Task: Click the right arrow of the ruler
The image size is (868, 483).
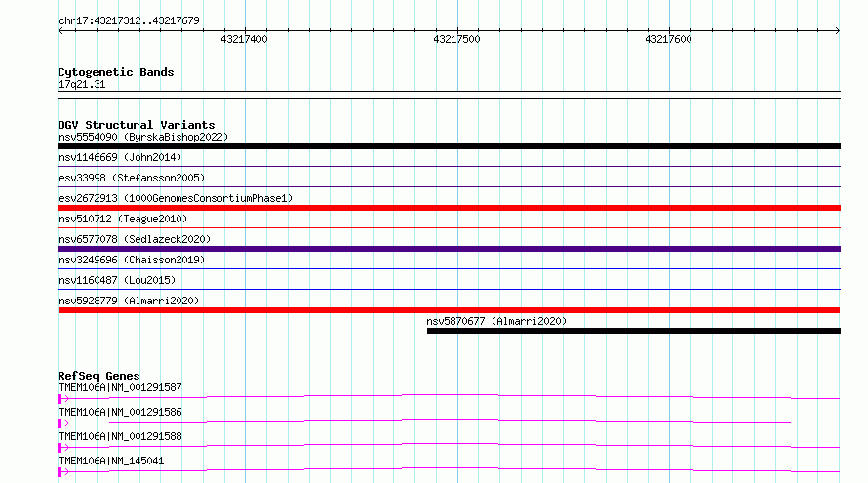Action: point(838,31)
